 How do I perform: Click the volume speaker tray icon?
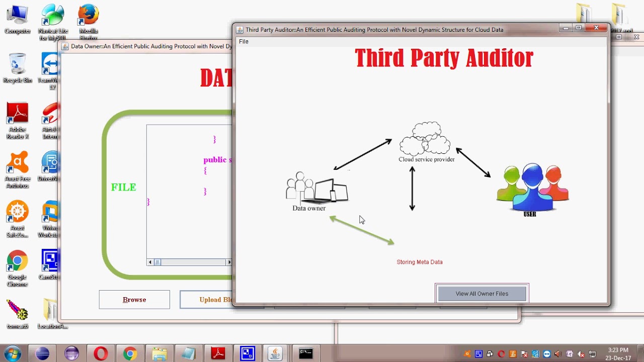[x=557, y=354]
